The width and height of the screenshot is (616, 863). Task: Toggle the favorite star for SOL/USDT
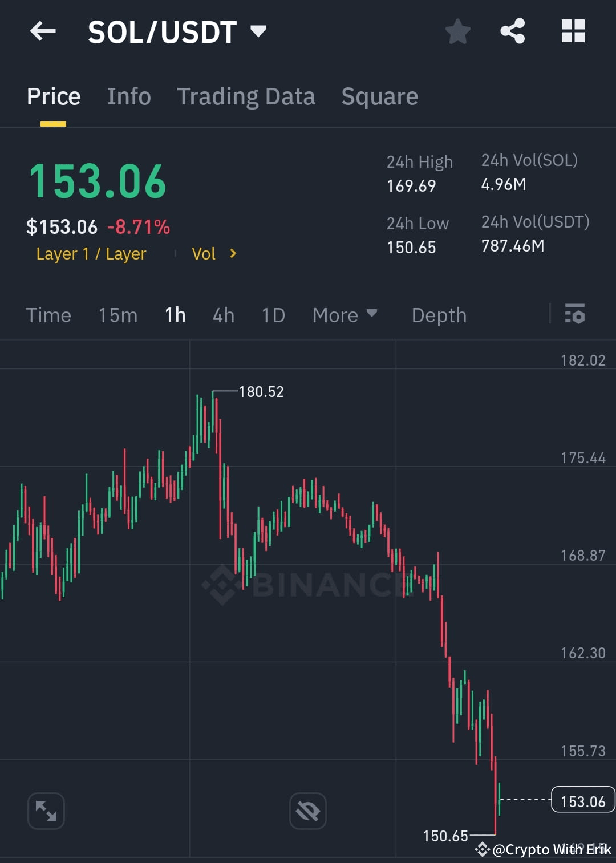[x=458, y=33]
